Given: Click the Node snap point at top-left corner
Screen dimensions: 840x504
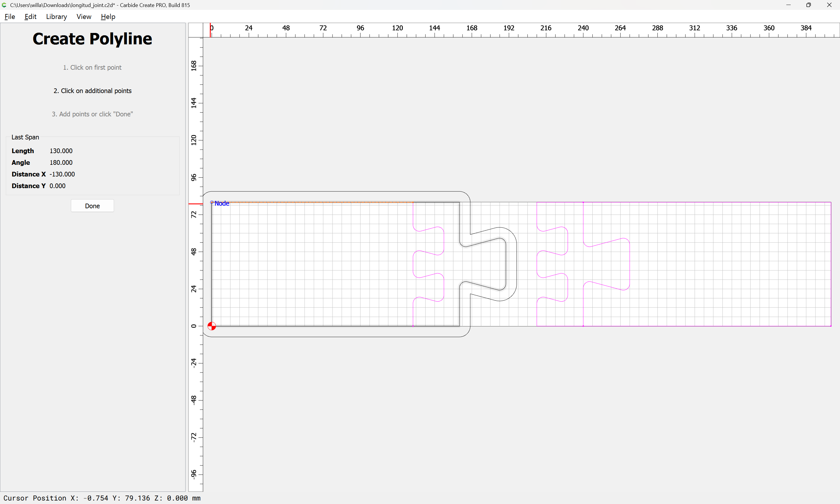Looking at the screenshot, I should click(x=212, y=202).
